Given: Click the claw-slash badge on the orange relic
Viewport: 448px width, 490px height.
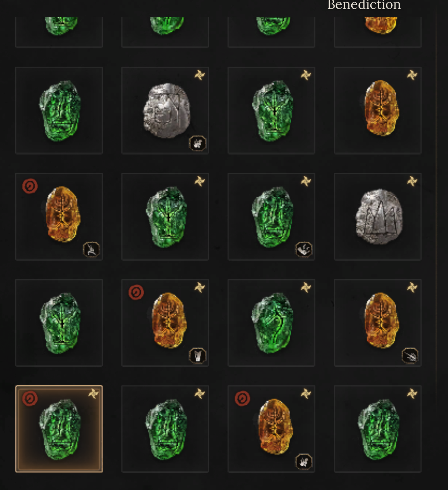Looking at the screenshot, I should (410, 356).
